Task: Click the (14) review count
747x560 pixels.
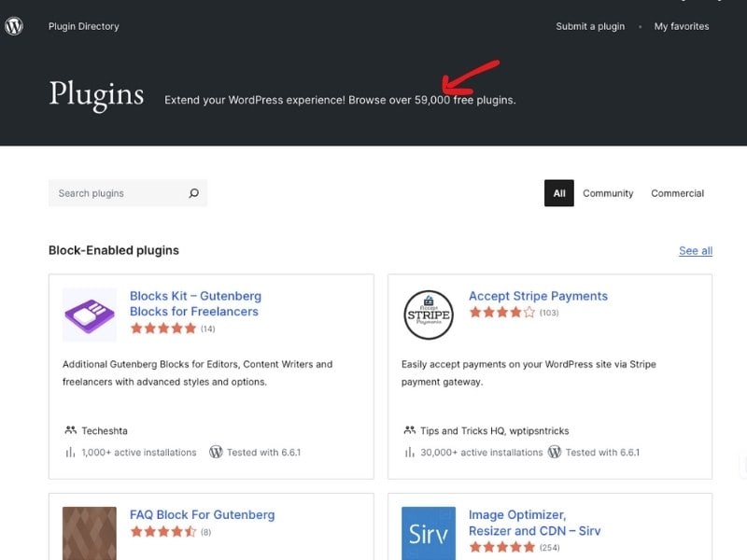Action: (207, 329)
